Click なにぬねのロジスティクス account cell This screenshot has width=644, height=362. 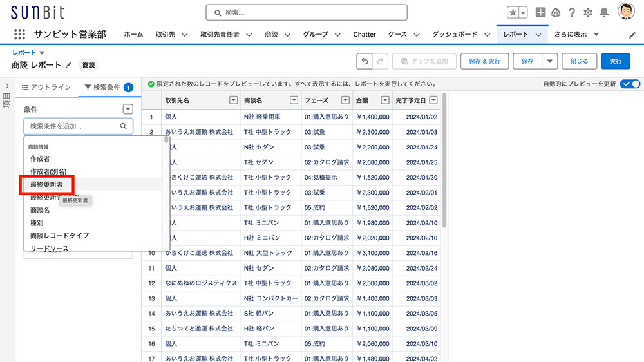[201, 283]
